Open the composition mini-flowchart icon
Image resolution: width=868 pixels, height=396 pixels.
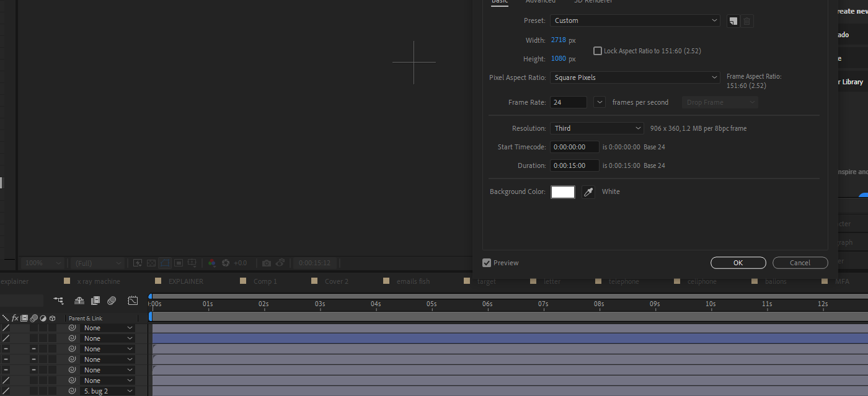[58, 301]
